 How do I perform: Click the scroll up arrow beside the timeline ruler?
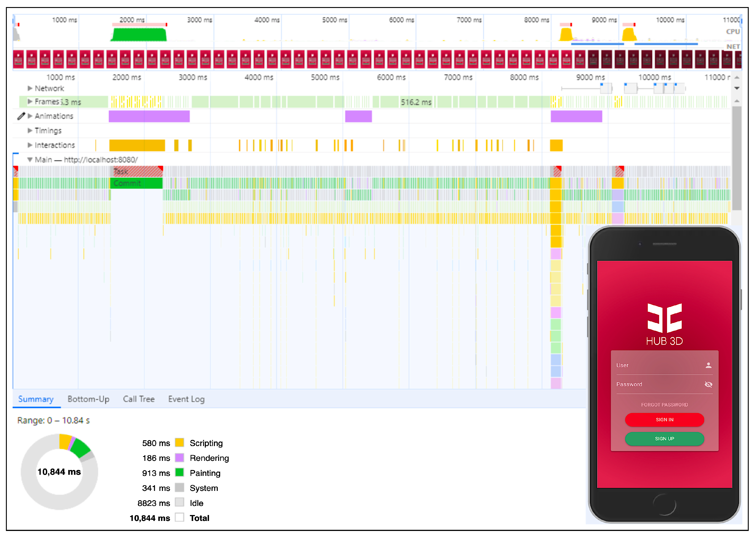[x=737, y=78]
